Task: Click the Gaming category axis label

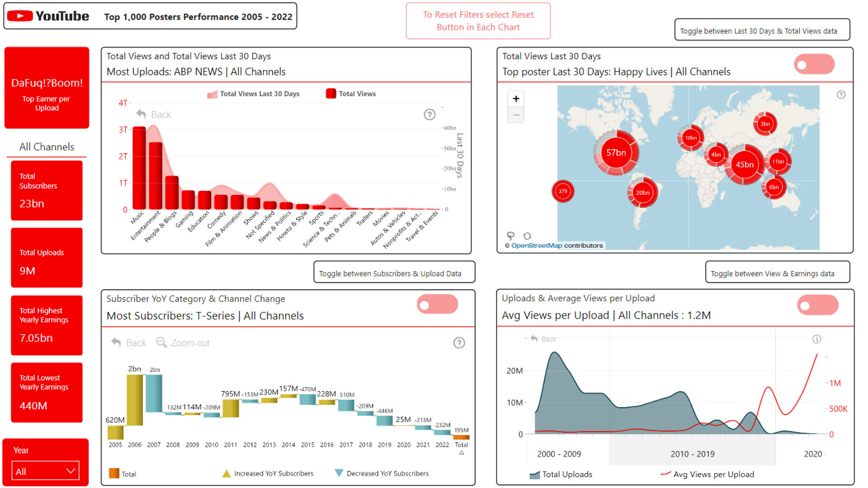Action: pyautogui.click(x=184, y=220)
